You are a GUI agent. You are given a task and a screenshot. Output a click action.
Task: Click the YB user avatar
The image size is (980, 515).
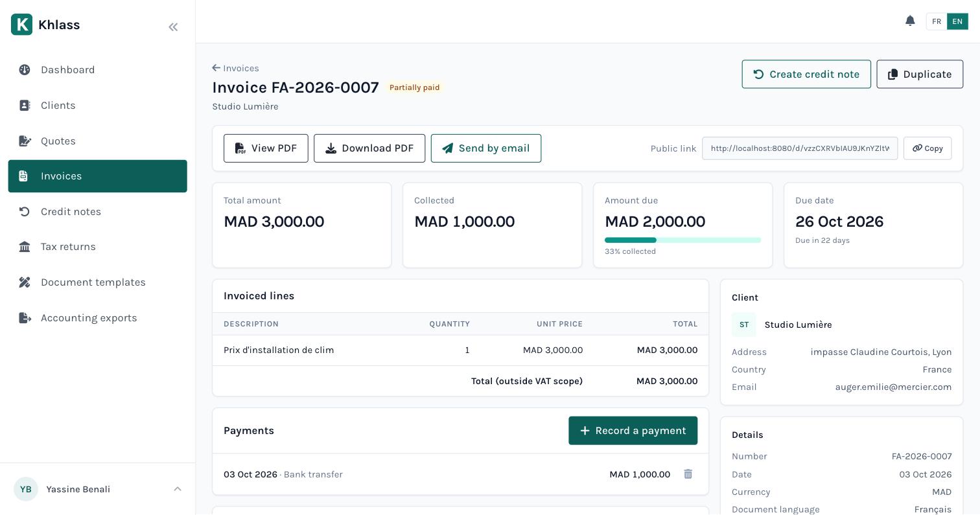pyautogui.click(x=26, y=489)
